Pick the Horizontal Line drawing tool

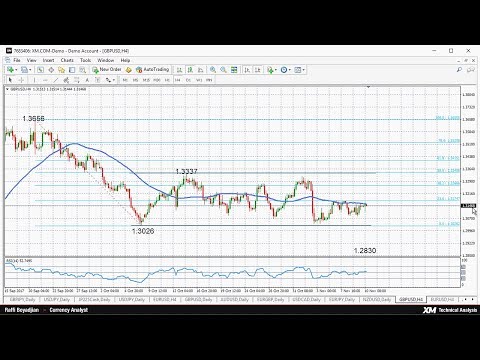coord(45,80)
